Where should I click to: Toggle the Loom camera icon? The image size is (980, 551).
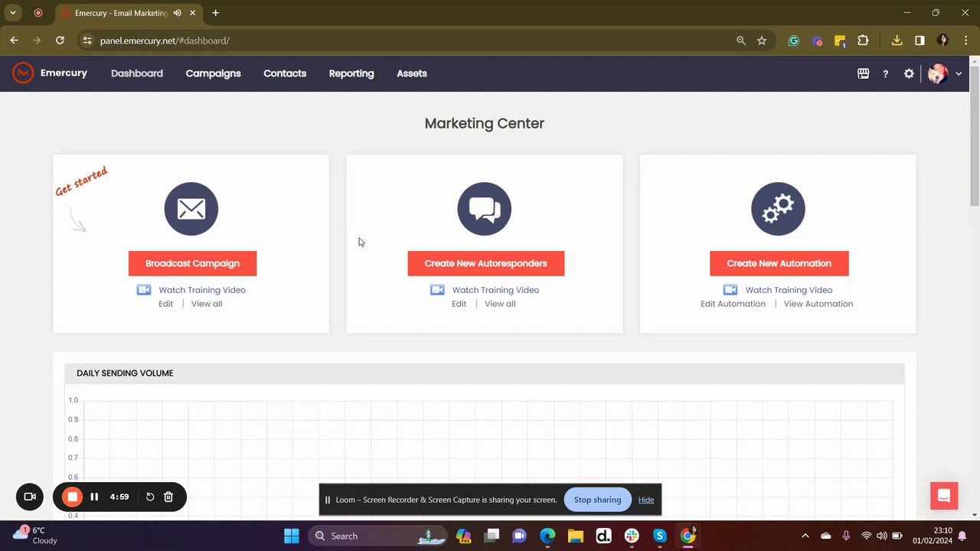30,497
